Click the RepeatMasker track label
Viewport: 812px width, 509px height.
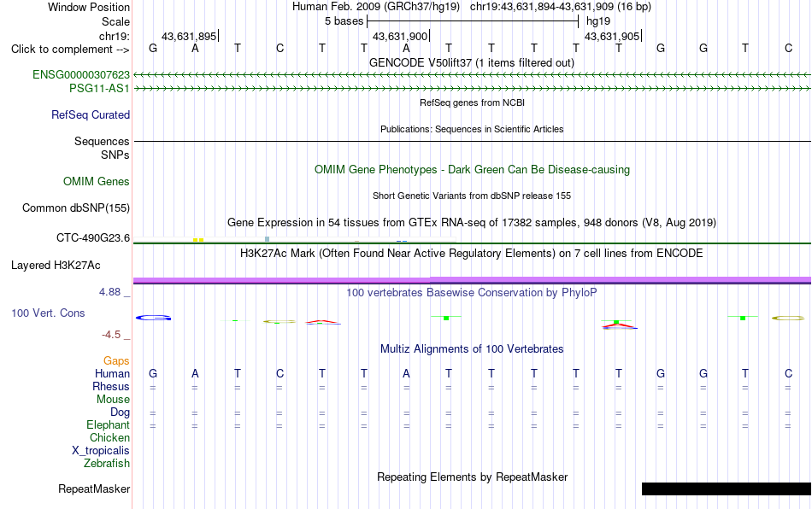click(x=94, y=489)
